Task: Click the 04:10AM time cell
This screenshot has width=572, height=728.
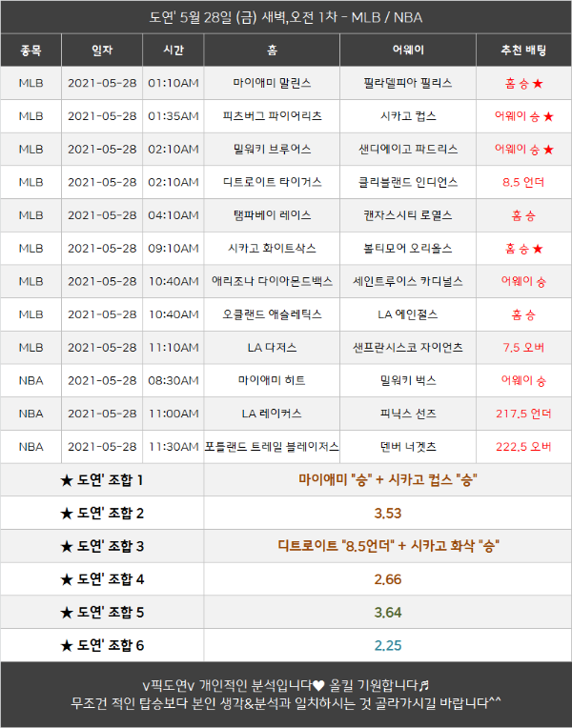Action: coord(174,215)
